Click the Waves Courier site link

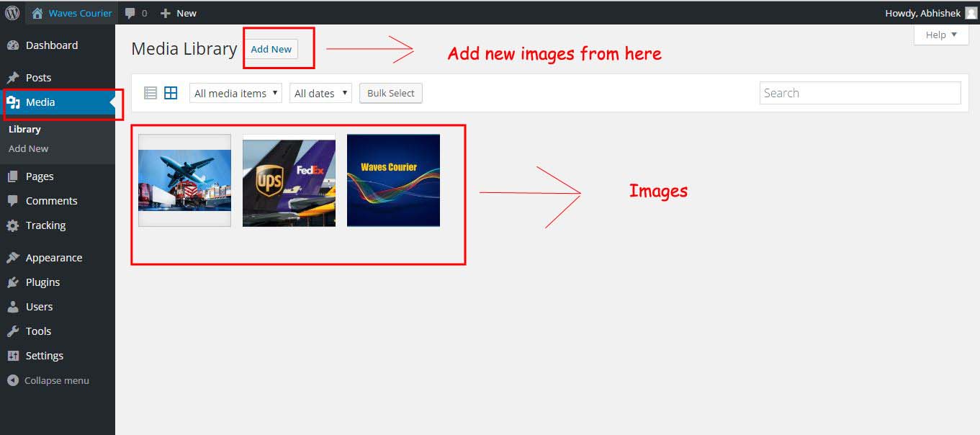pos(80,13)
